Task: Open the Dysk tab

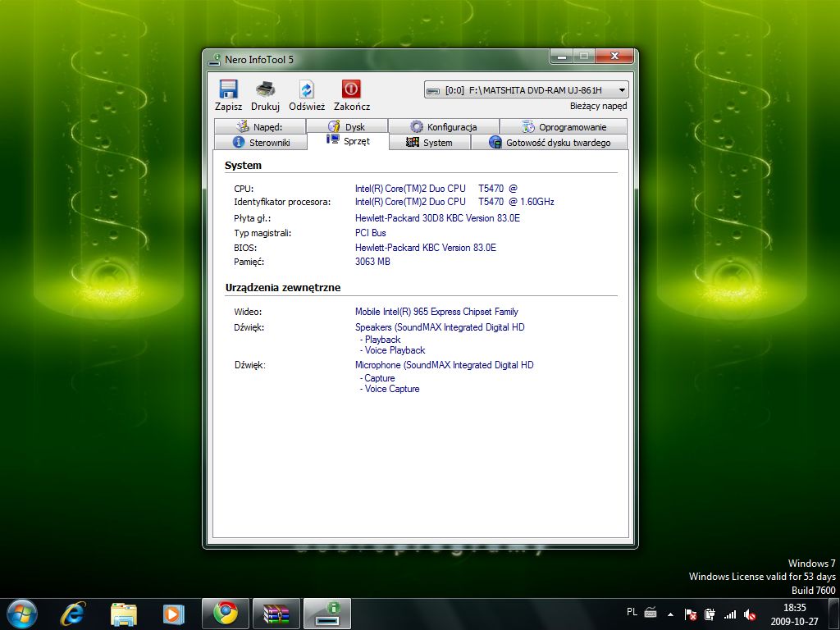Action: 347,126
